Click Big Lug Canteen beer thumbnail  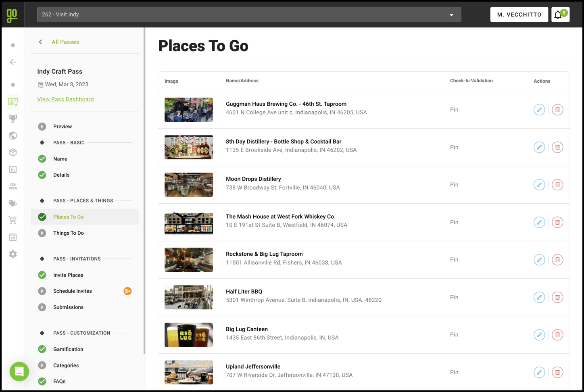(189, 335)
